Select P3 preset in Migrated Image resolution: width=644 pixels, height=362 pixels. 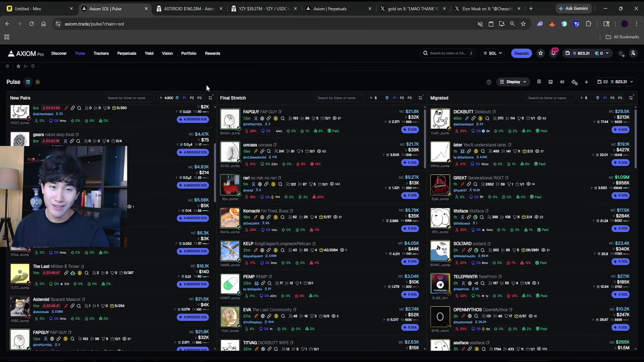pos(620,98)
